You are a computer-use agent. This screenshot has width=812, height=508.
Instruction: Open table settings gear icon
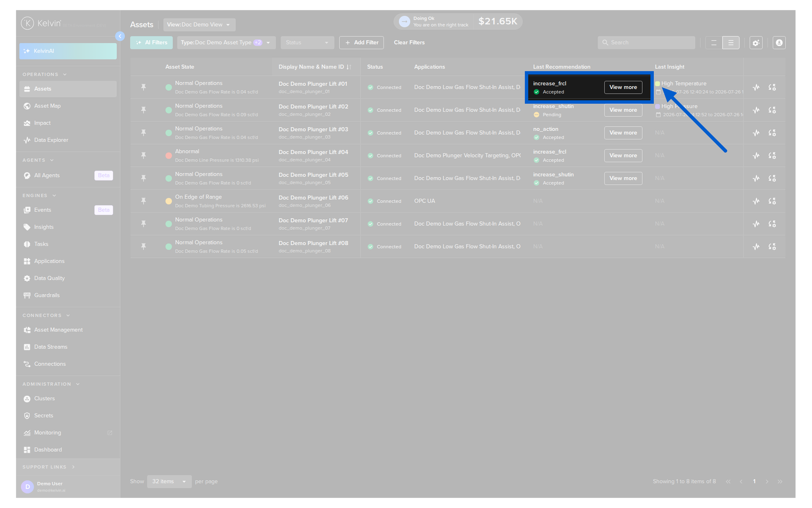point(756,42)
